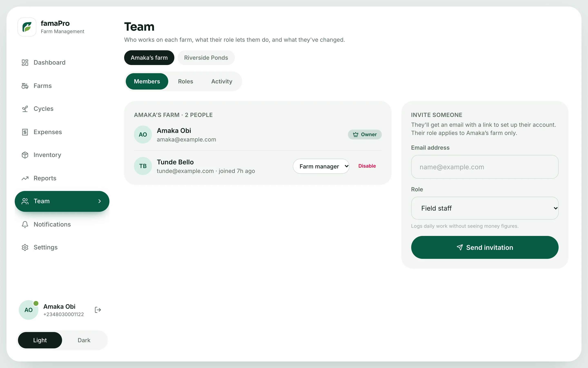Click the Team page title
This screenshot has width=588, height=368.
pos(139,27)
